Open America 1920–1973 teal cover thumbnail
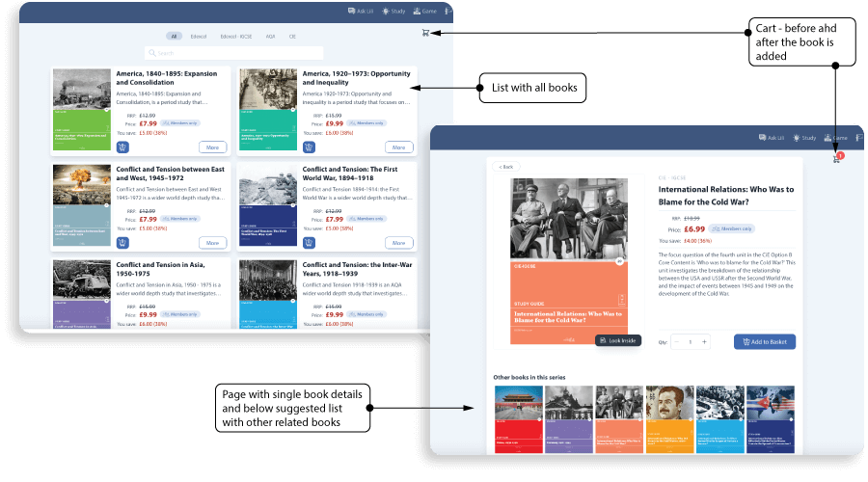The width and height of the screenshot is (868, 482). 268,110
